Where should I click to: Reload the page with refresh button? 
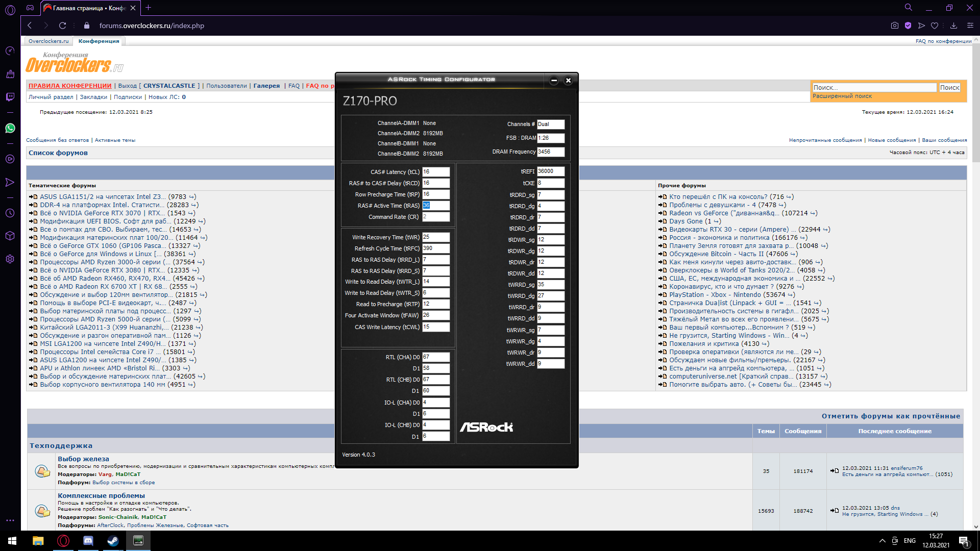[62, 26]
